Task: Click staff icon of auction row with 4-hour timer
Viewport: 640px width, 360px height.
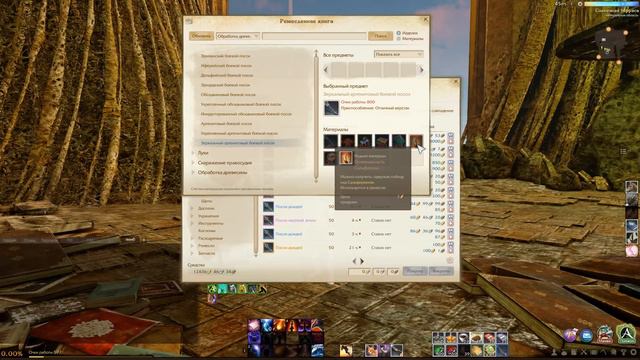Action: tap(268, 220)
